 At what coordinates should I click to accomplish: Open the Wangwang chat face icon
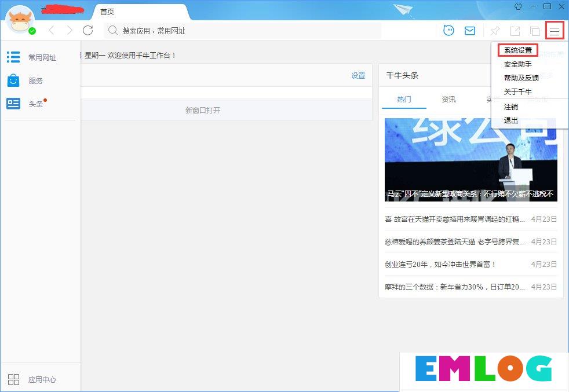tap(449, 31)
